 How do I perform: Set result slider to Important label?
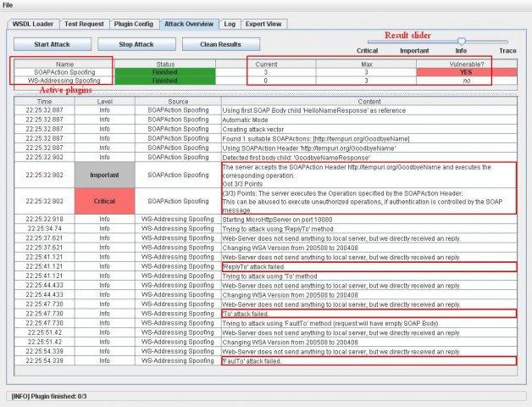click(x=414, y=51)
